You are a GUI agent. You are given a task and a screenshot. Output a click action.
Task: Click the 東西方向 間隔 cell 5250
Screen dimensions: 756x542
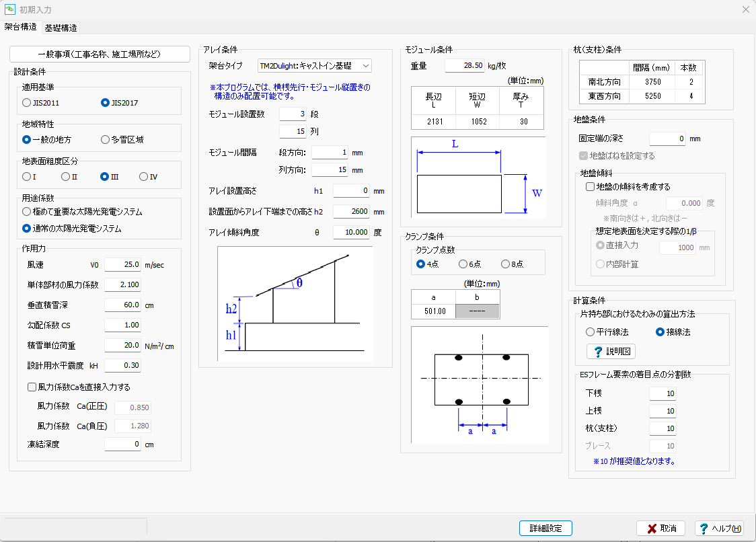[x=651, y=96]
